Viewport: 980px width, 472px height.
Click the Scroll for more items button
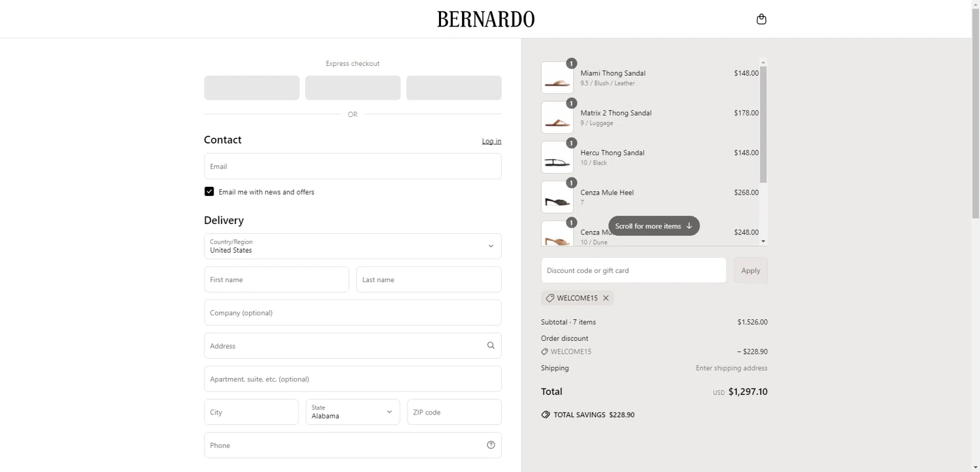point(654,226)
